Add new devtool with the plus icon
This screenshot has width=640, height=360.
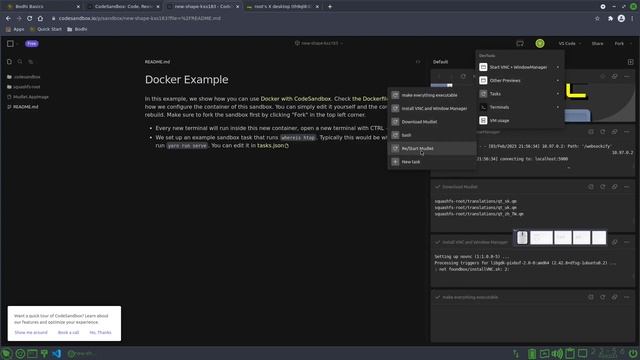(x=631, y=62)
